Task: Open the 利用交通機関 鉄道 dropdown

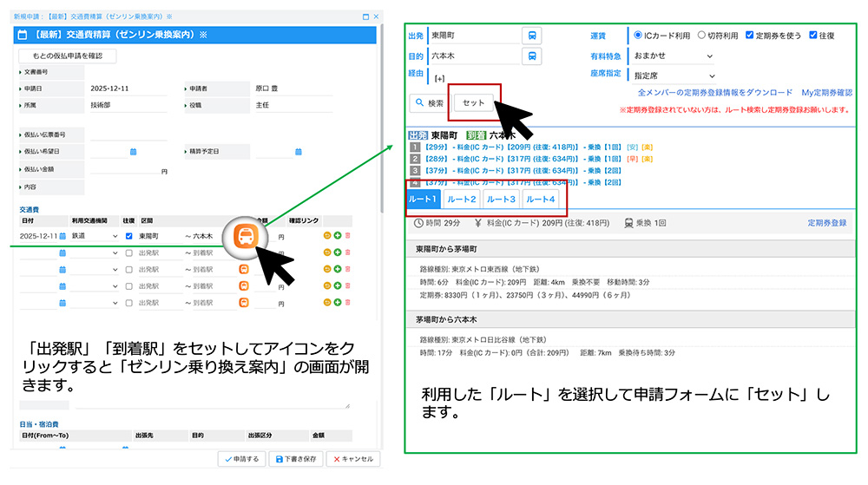Action: coord(95,236)
